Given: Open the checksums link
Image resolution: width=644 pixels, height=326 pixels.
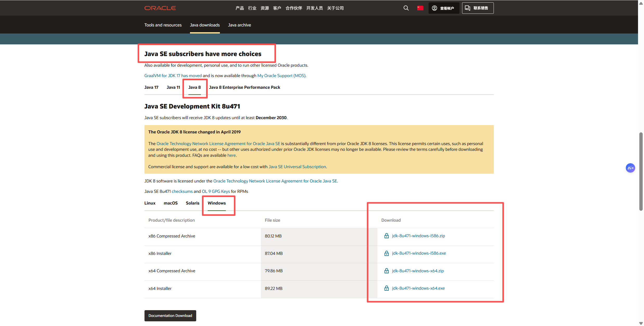Looking at the screenshot, I should coord(182,191).
